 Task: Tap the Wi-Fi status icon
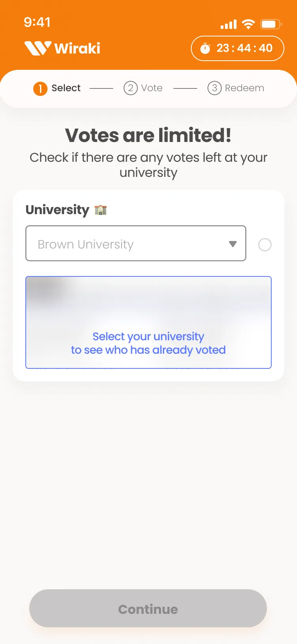click(248, 24)
